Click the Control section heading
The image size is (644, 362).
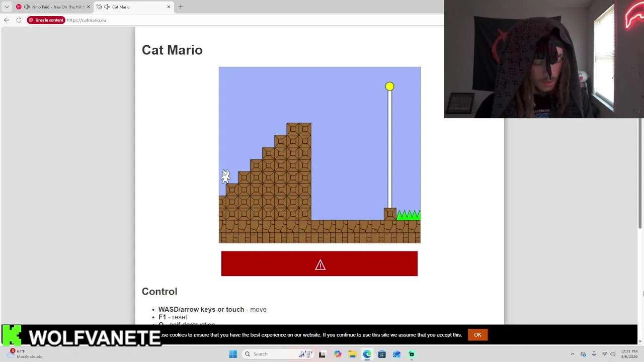coord(159,292)
